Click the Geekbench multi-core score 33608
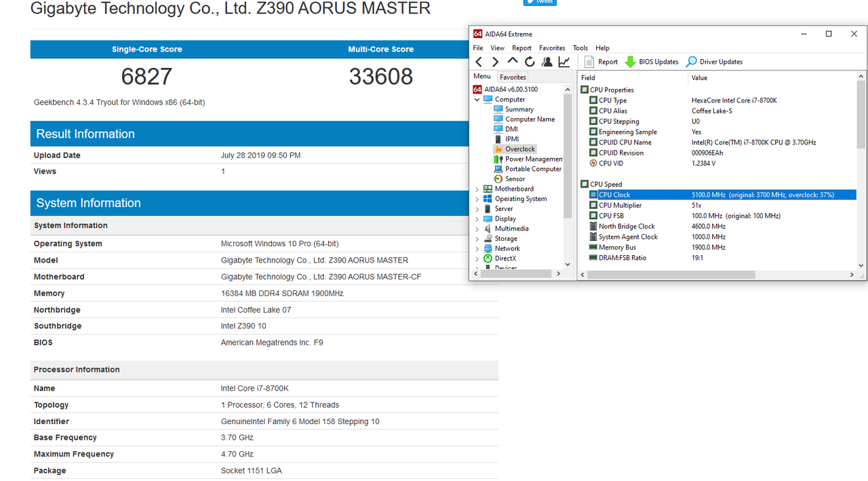The width and height of the screenshot is (868, 481). pos(381,77)
